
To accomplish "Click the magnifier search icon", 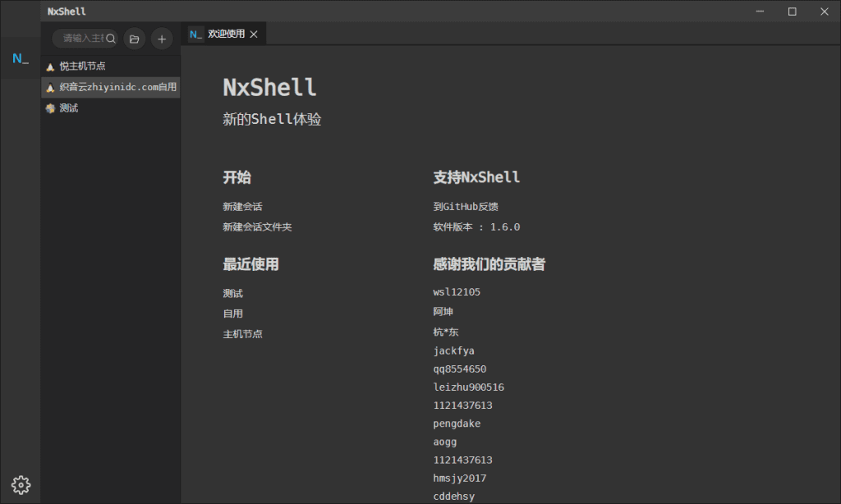I will coord(111,39).
